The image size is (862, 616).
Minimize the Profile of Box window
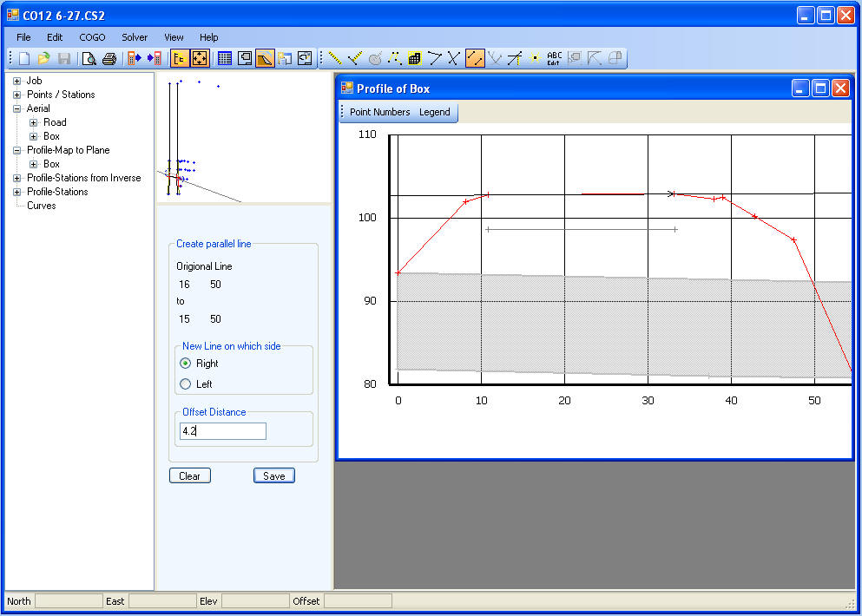pyautogui.click(x=800, y=88)
